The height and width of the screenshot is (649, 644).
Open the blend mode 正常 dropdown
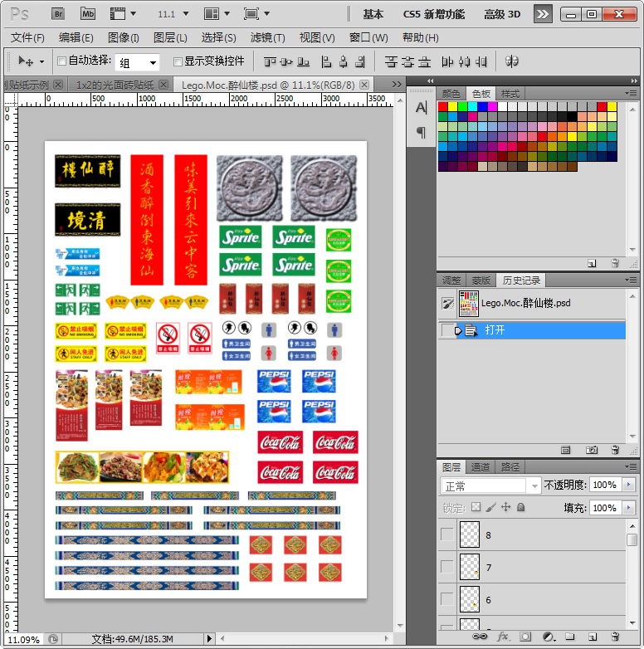[490, 486]
